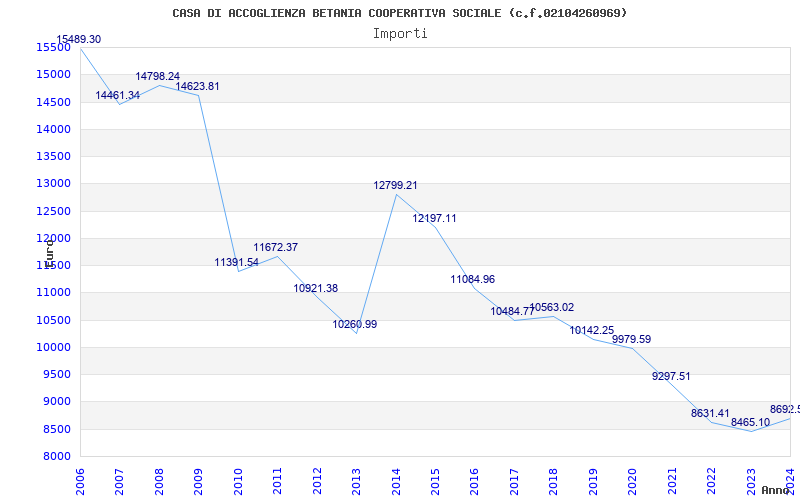Image resolution: width=800 pixels, height=500 pixels.
Task: Click the y-axis tick 9500
Action: (x=56, y=374)
